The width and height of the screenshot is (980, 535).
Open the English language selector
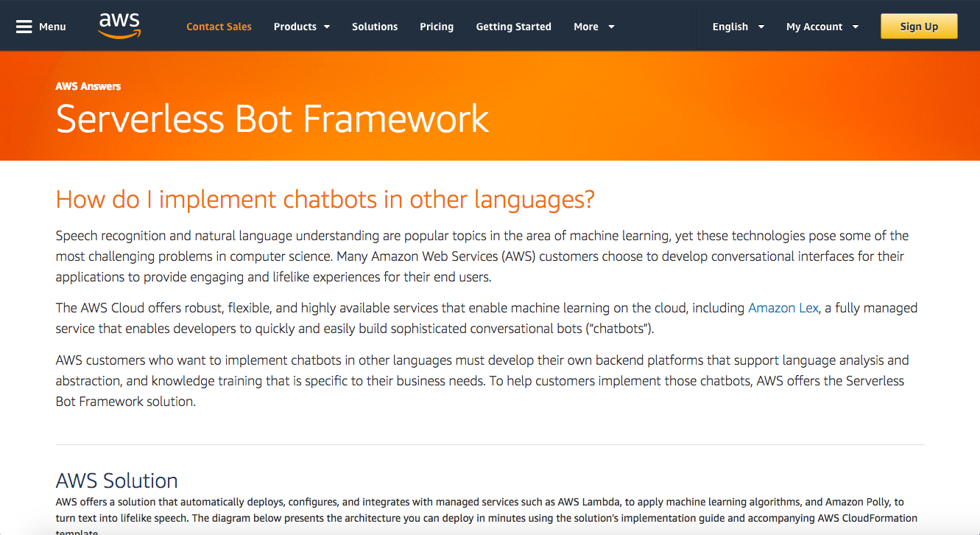738,27
